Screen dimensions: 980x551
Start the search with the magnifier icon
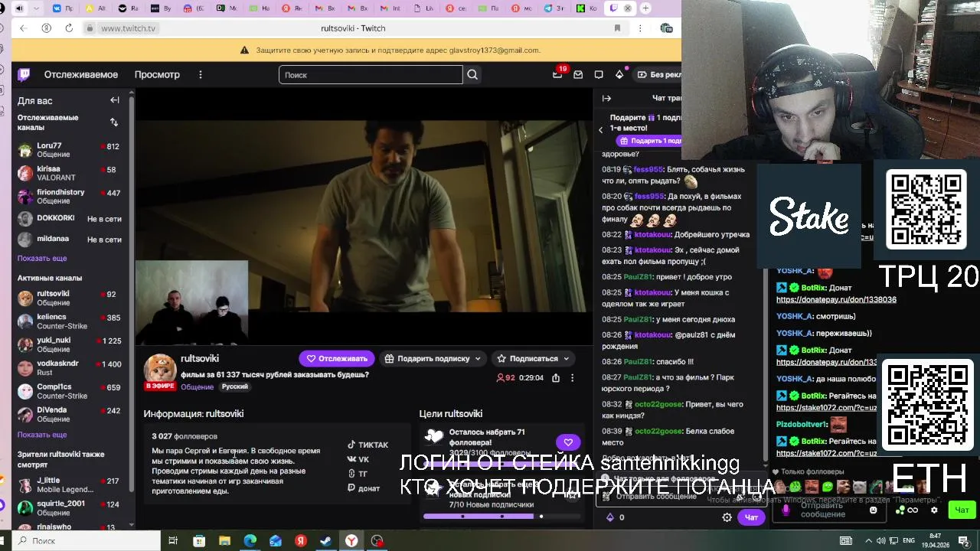tap(472, 74)
